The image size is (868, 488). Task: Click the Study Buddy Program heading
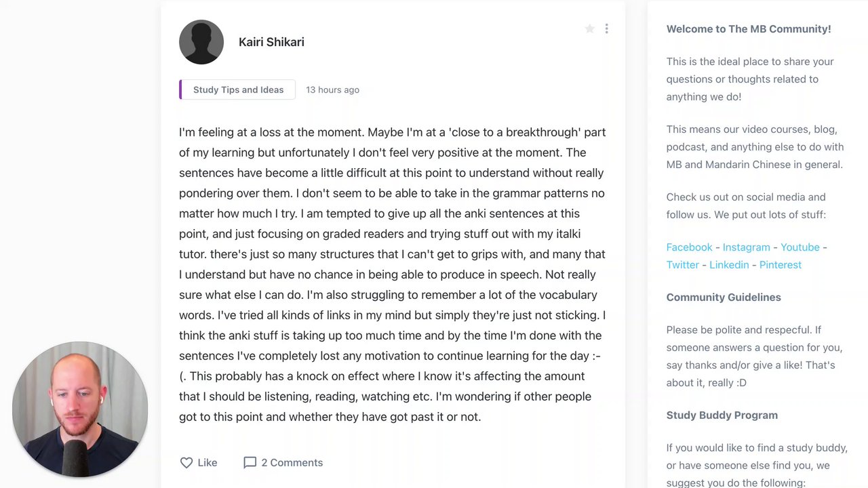point(722,415)
